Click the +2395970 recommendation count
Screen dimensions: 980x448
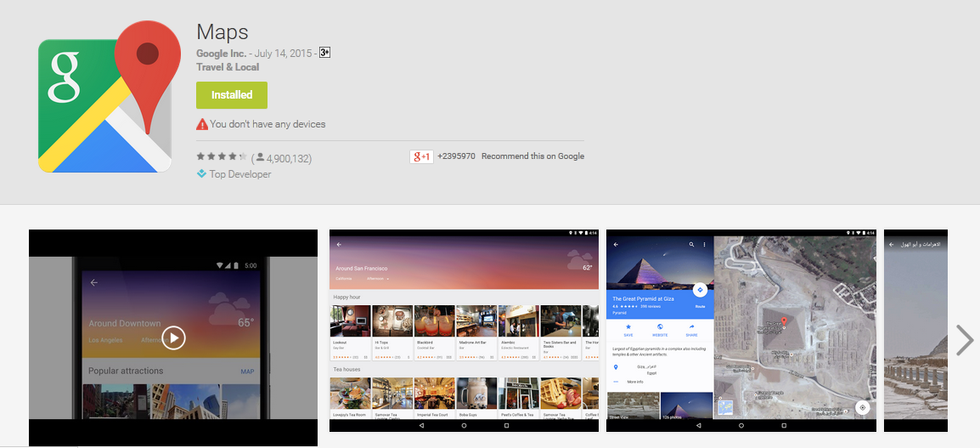pyautogui.click(x=456, y=156)
